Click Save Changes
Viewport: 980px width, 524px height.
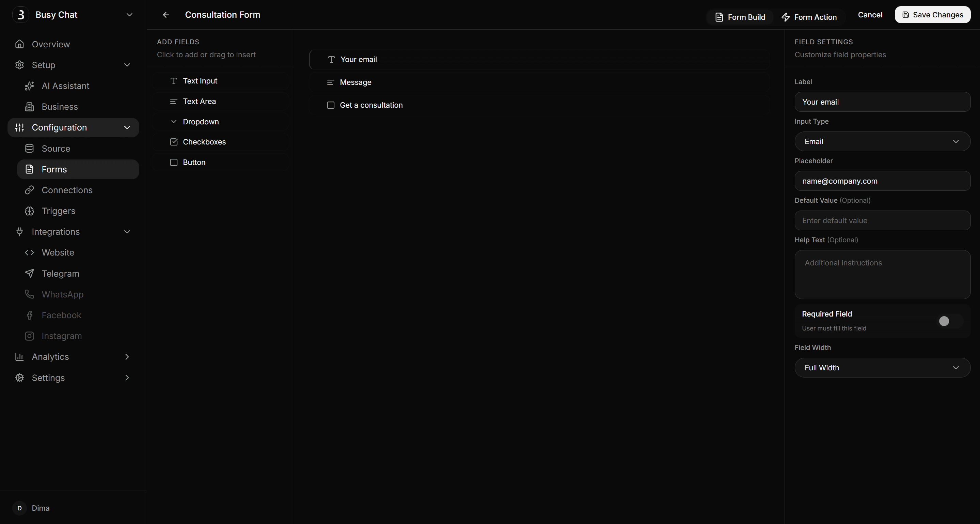pyautogui.click(x=932, y=14)
